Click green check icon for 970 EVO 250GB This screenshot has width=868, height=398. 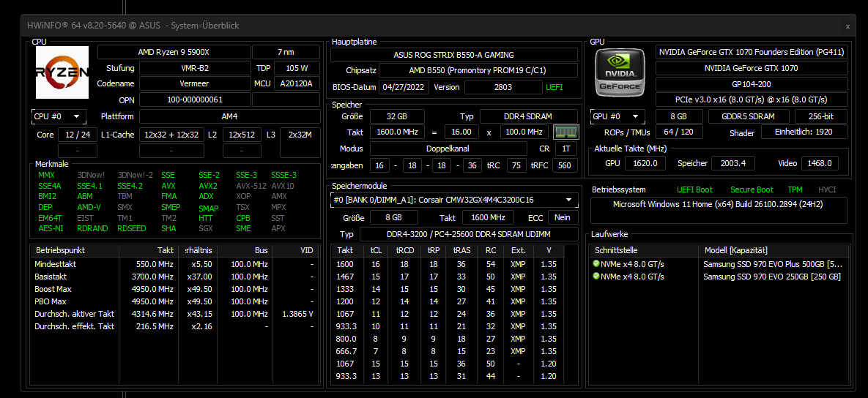pos(596,277)
